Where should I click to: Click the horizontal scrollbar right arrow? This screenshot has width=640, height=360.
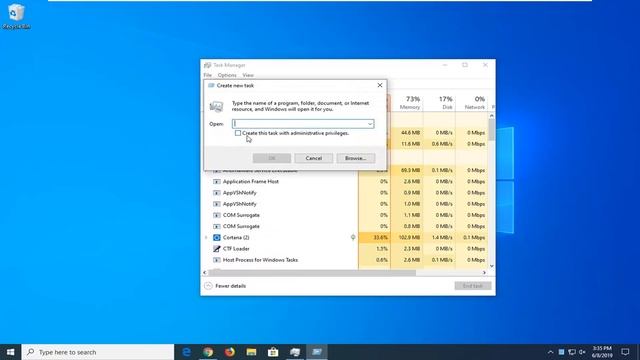tap(484, 273)
